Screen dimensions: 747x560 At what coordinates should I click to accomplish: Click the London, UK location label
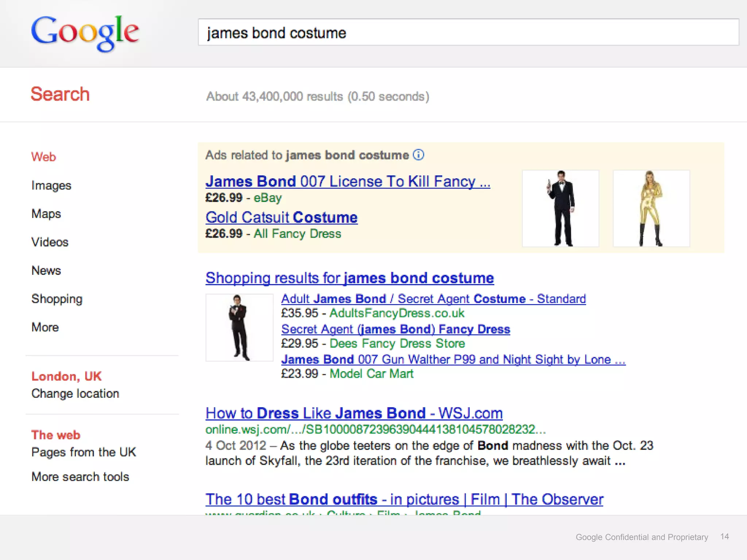[66, 376]
